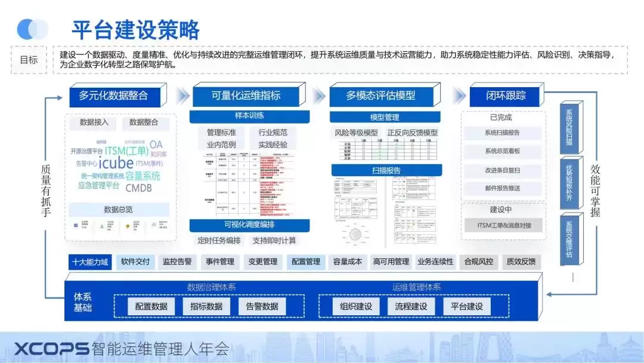Select the 容量成本 tab in the capability row
Viewport: 644px width, 363px height.
coord(347,262)
